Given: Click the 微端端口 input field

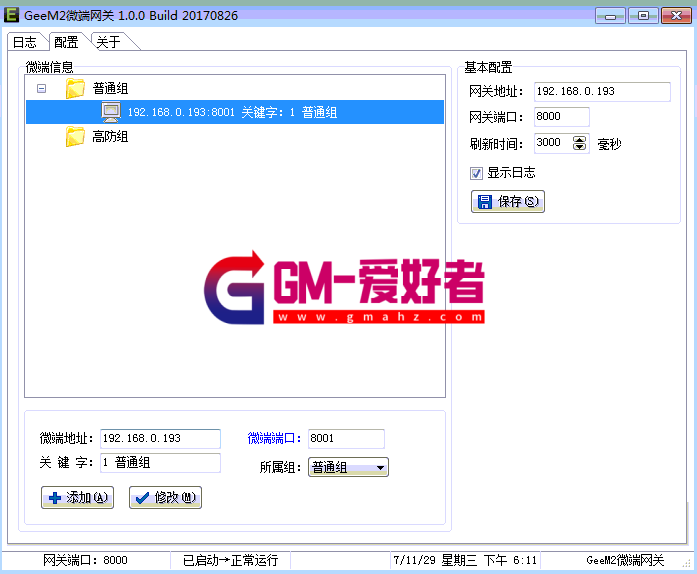Looking at the screenshot, I should pyautogui.click(x=346, y=438).
